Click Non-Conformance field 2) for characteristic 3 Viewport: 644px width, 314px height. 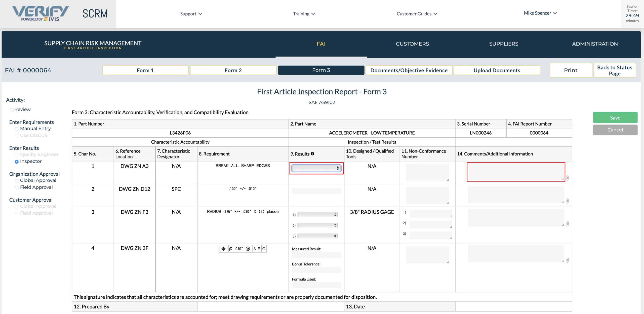(431, 224)
